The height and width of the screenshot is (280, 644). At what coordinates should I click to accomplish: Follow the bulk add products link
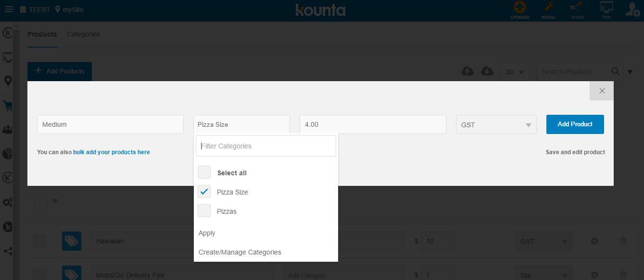coord(111,152)
